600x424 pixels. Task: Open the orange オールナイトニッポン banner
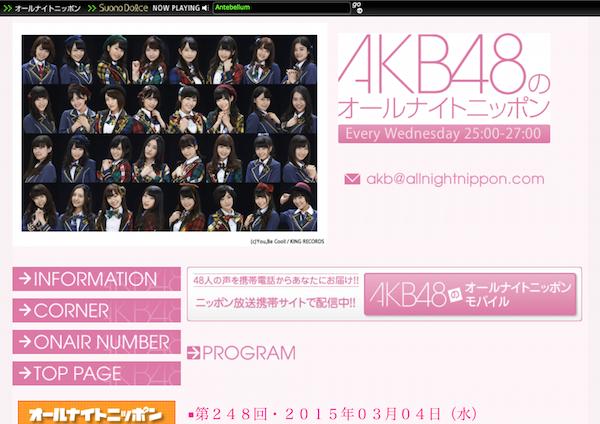pos(96,413)
